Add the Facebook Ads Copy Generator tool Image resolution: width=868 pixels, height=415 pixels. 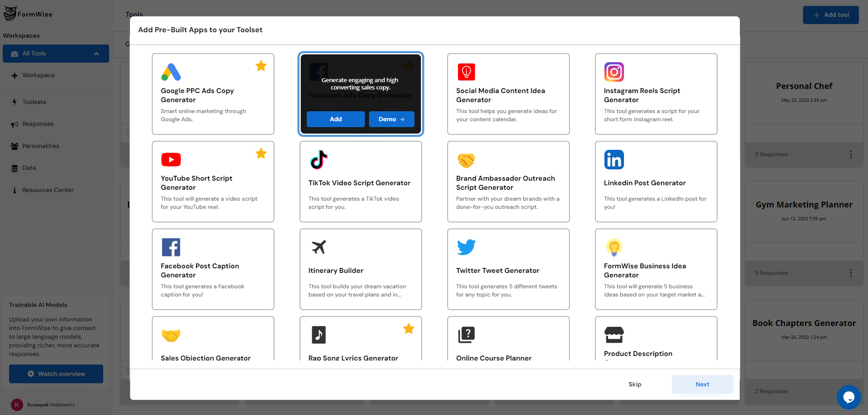(x=335, y=119)
